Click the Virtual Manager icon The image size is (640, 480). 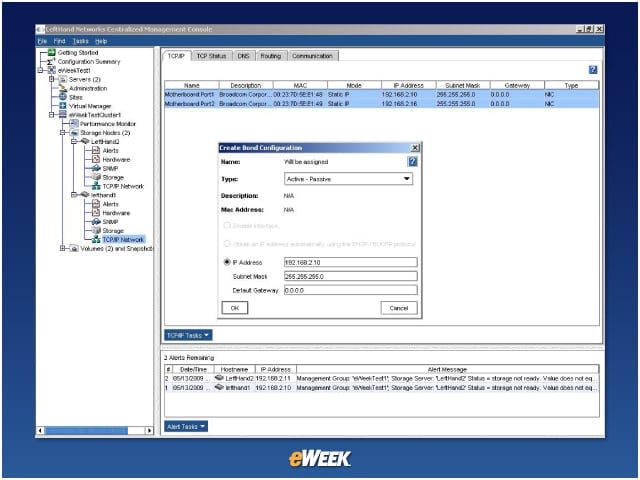(63, 106)
